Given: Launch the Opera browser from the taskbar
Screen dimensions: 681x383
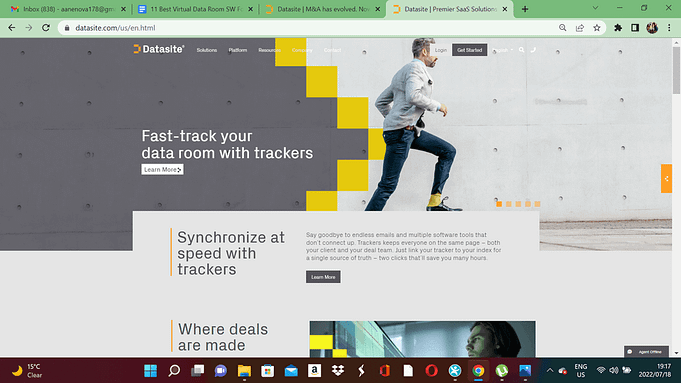Looking at the screenshot, I should (431, 370).
